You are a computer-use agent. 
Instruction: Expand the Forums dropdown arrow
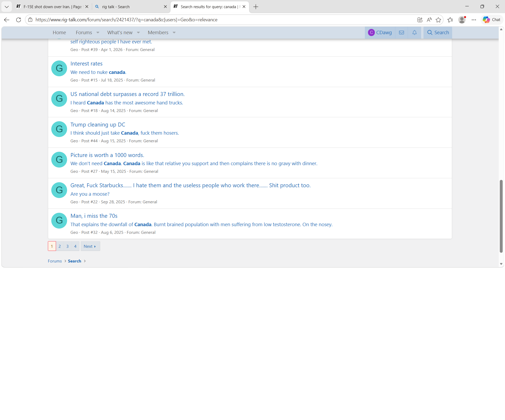point(98,33)
